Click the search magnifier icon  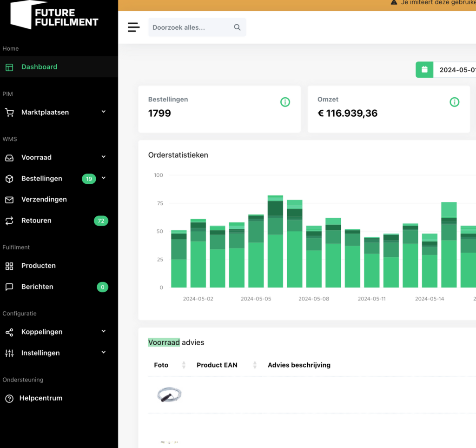[237, 27]
